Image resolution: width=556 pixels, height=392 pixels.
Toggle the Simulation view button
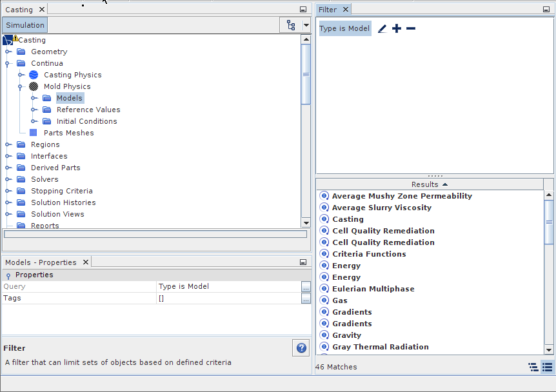click(25, 25)
